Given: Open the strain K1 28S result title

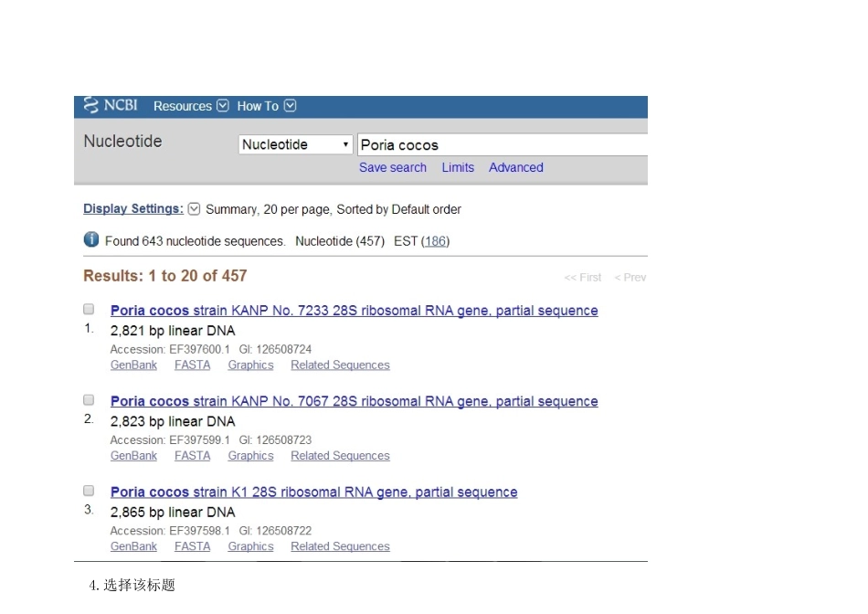Looking at the screenshot, I should 314,492.
